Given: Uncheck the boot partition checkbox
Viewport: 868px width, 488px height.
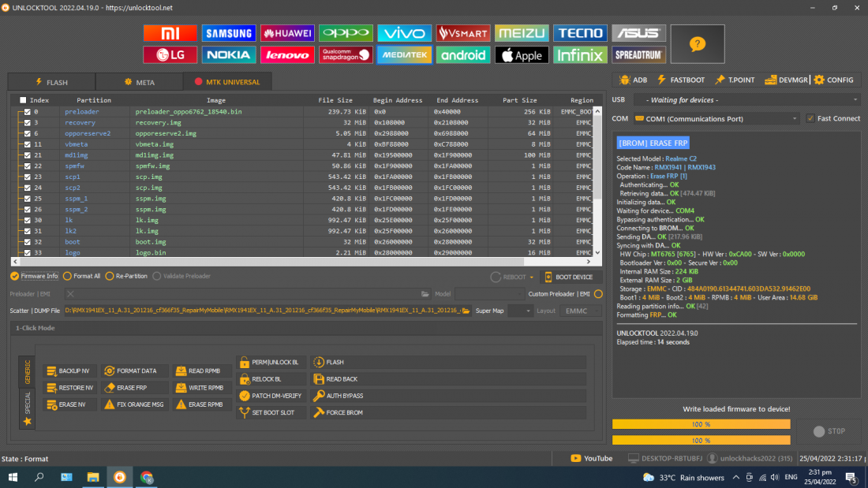Looking at the screenshot, I should coord(27,242).
